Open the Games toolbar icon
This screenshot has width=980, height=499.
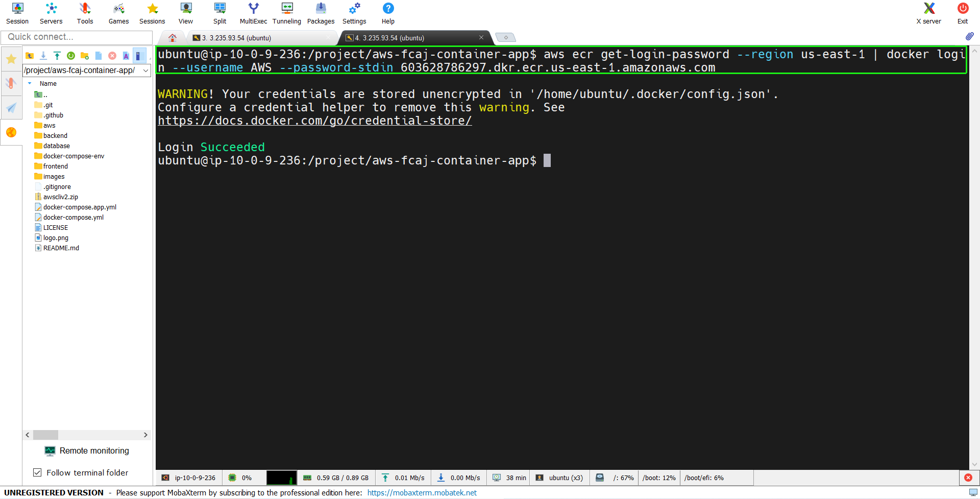point(118,14)
